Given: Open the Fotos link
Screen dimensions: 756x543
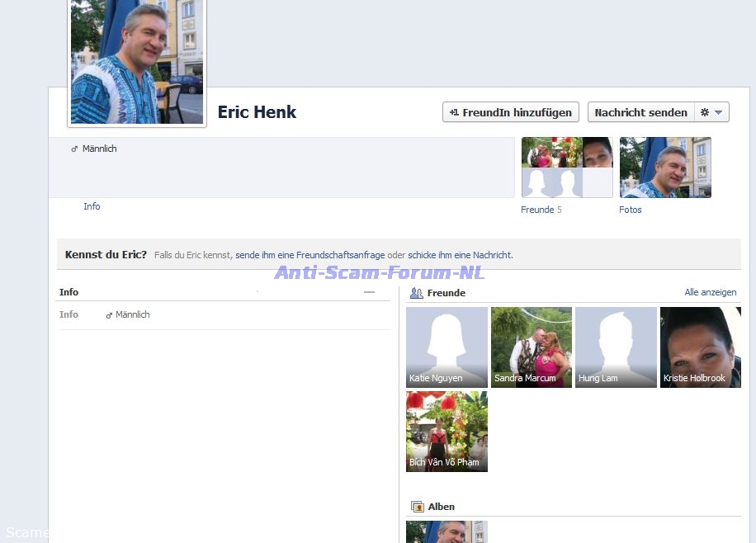Looking at the screenshot, I should pos(630,210).
